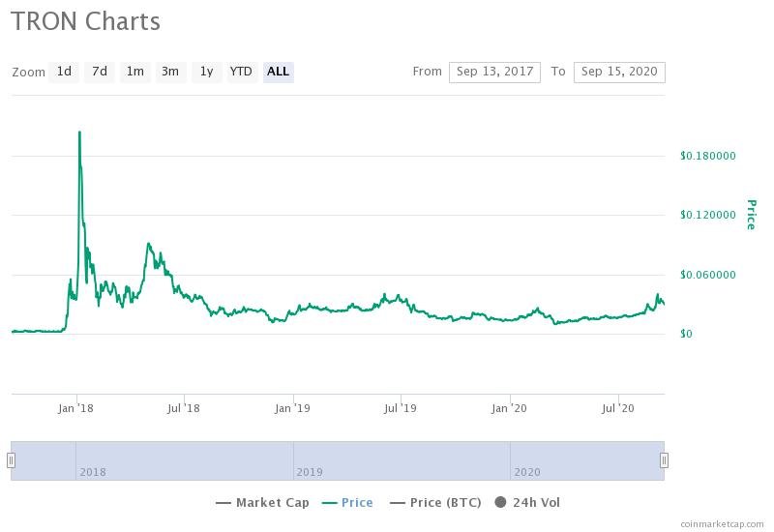The image size is (774, 532).
Task: Click the Jan '20 axis label
Action: (509, 408)
